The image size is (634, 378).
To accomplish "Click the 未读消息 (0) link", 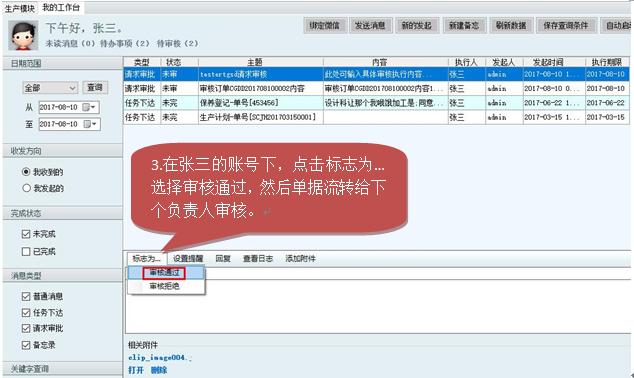I will [70, 43].
